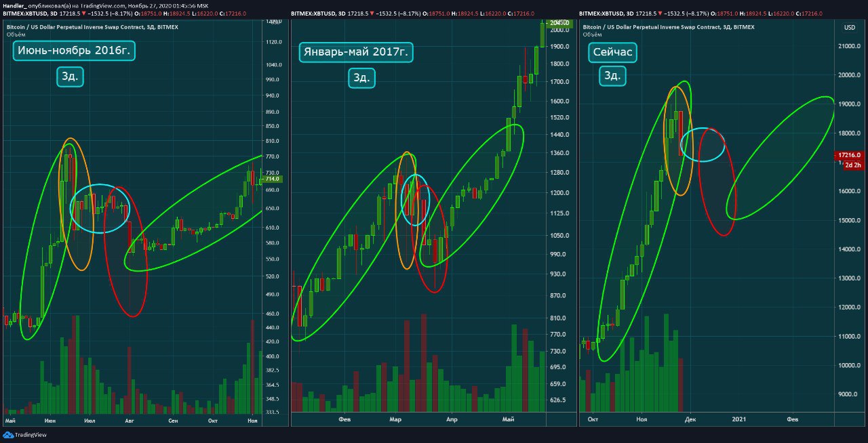This screenshot has height=443, width=868.
Task: Click the 21000.0 price axis value
Action: (849, 46)
